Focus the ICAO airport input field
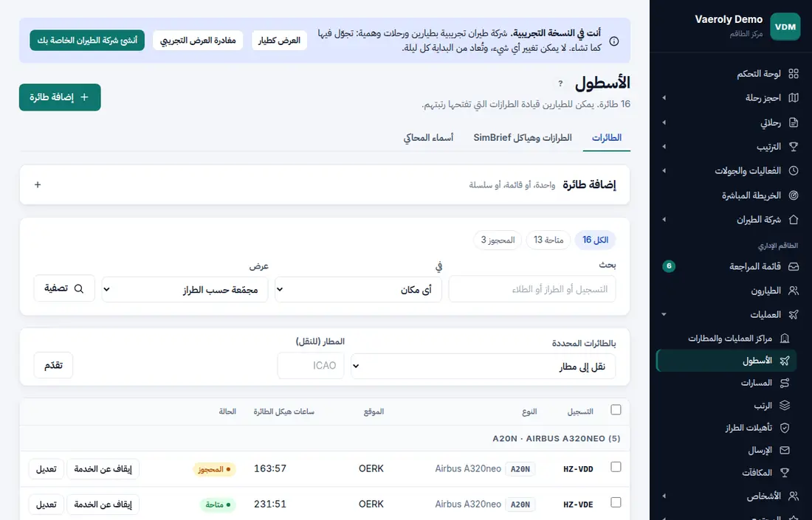This screenshot has width=812, height=520. (311, 366)
